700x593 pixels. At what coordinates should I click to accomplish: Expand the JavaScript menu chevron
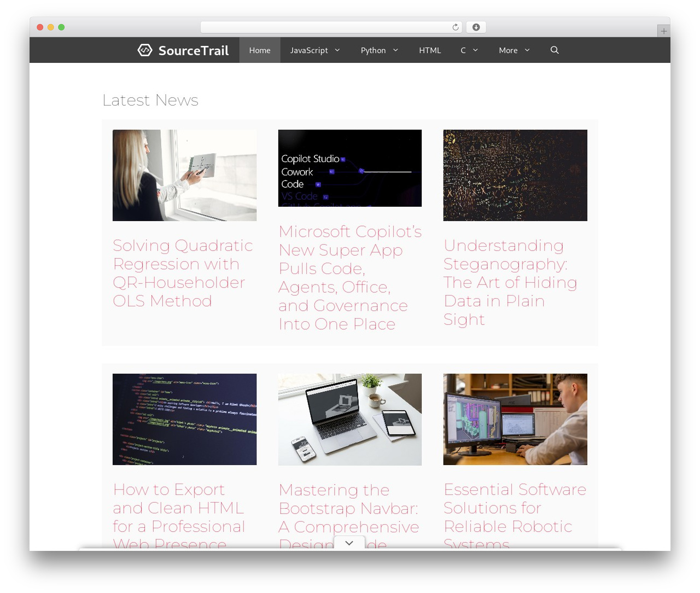[x=337, y=50]
